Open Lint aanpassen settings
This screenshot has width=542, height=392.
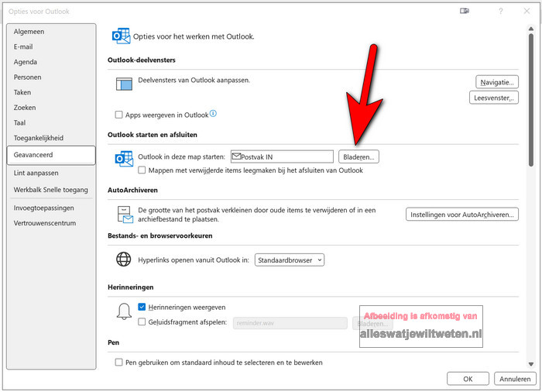[51, 173]
